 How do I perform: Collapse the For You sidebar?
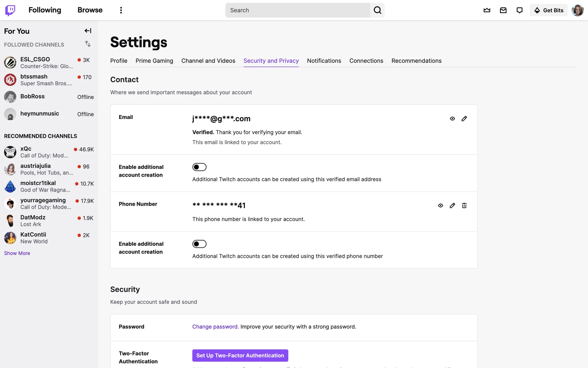click(x=88, y=31)
